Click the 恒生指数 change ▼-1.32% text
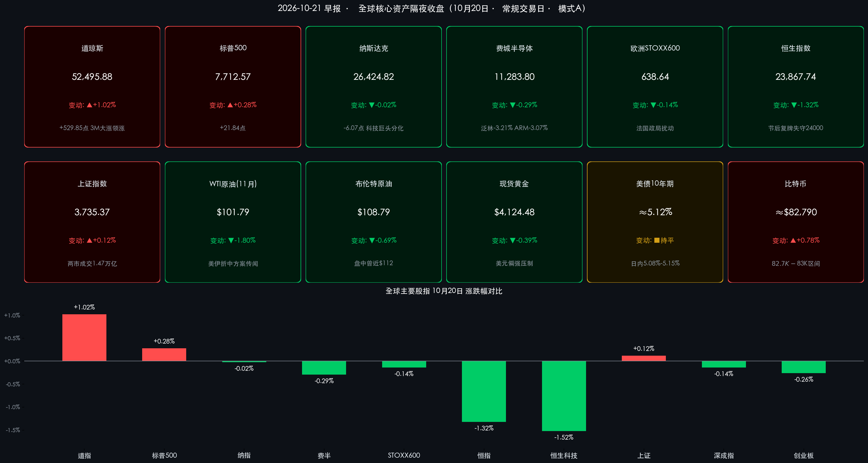The height and width of the screenshot is (463, 868). point(796,105)
